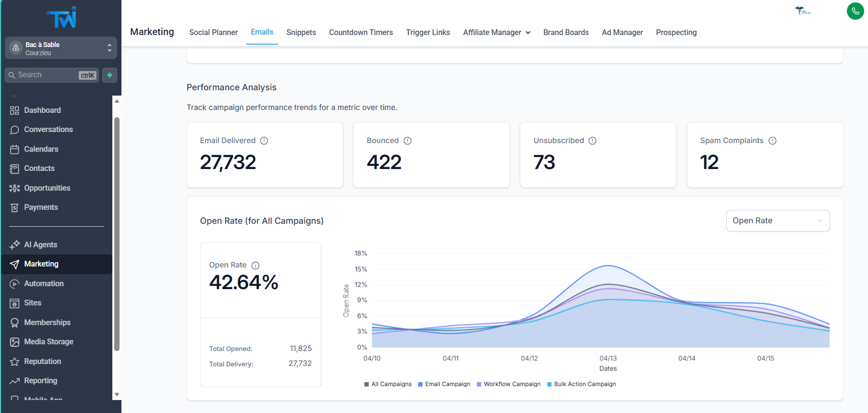
Task: Click the Conversations sidebar label
Action: (x=48, y=130)
